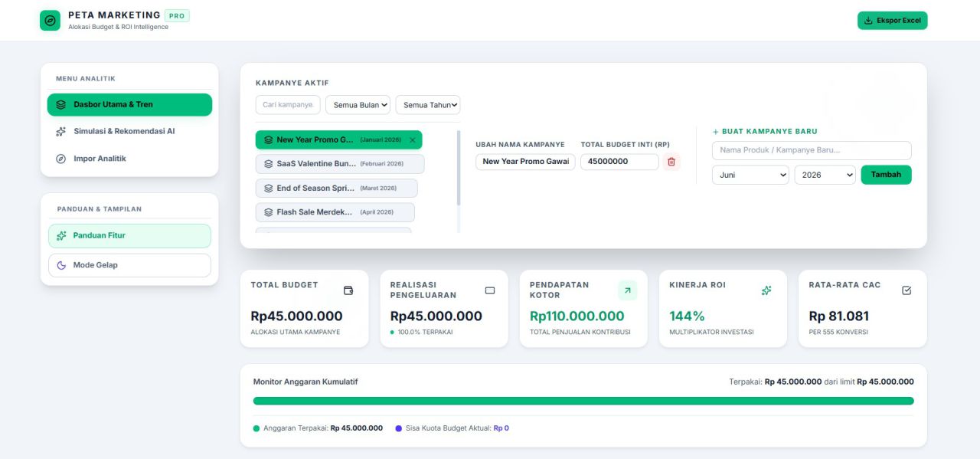980x459 pixels.
Task: Click the layers icon beside Dasbor Utama & Tren
Action: point(61,105)
